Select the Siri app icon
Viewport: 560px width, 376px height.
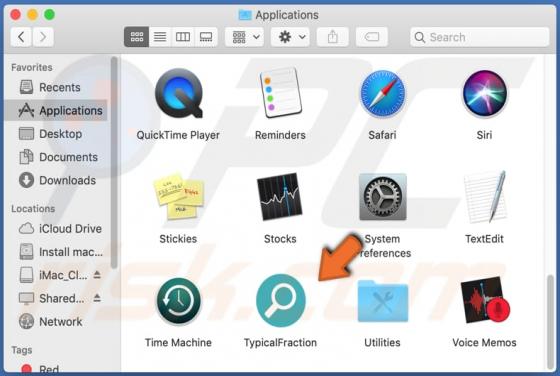pos(484,94)
